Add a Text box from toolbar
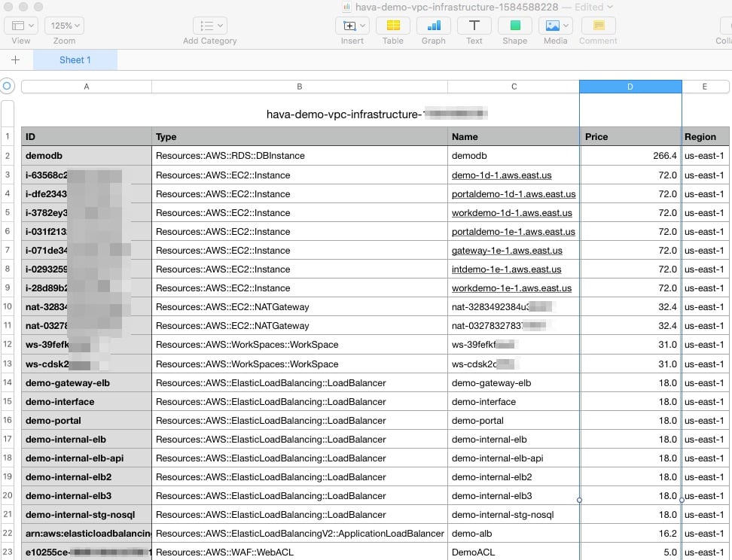 point(474,26)
